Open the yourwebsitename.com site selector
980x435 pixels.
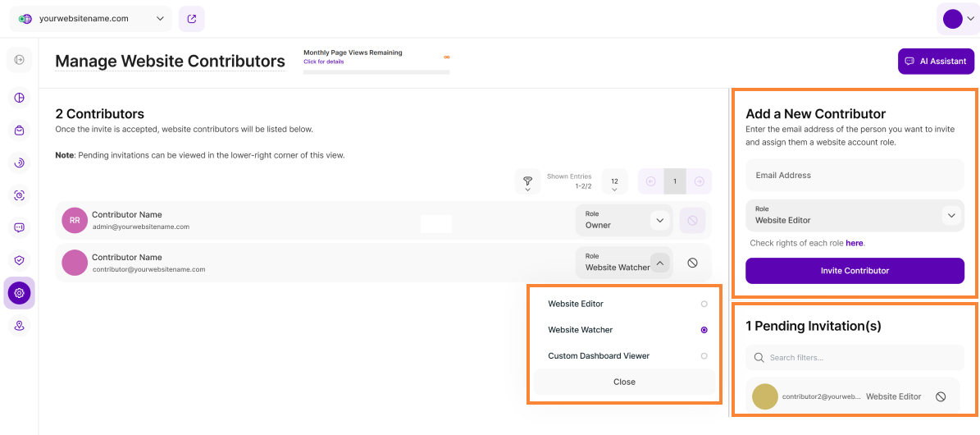pyautogui.click(x=91, y=19)
